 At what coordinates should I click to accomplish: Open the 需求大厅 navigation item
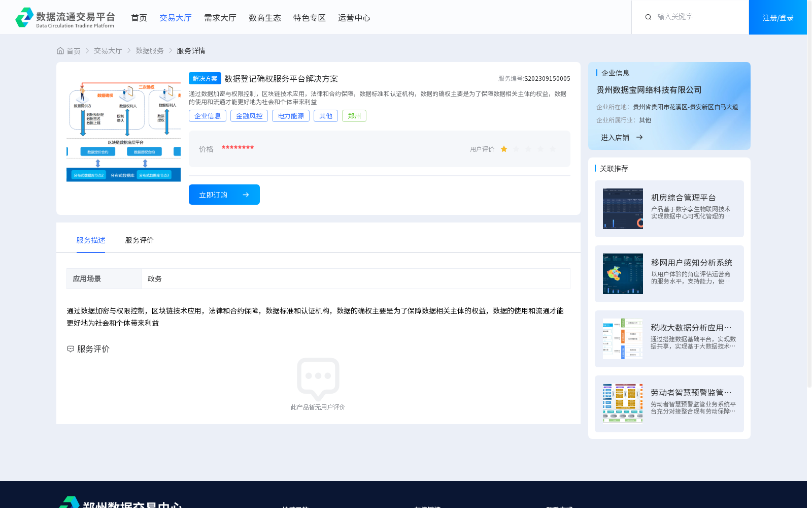[x=220, y=18]
